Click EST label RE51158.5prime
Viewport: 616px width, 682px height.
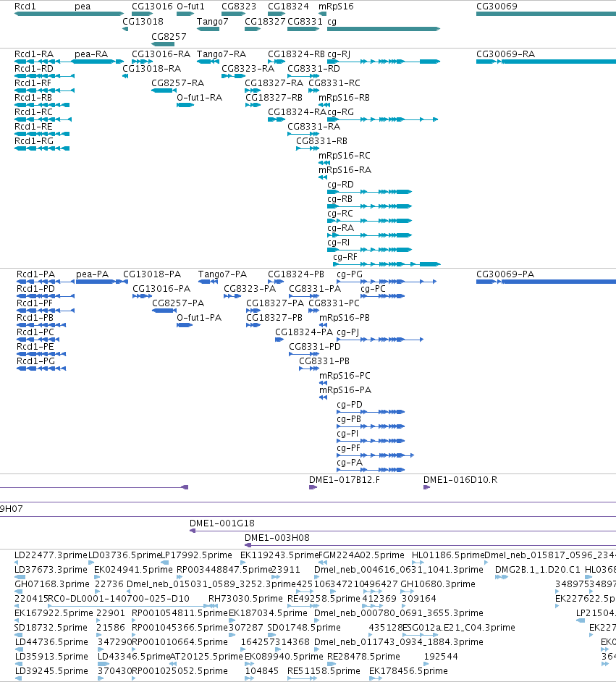click(324, 670)
